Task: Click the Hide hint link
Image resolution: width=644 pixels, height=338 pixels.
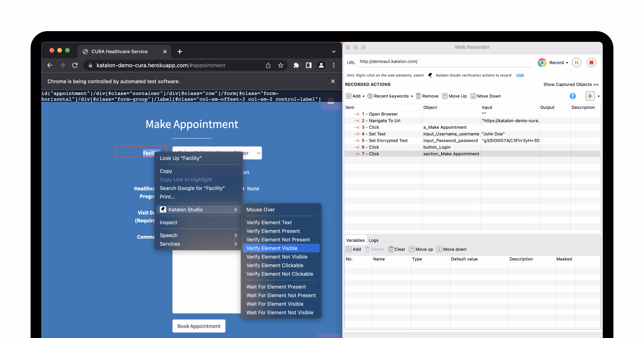Action: coord(520,75)
